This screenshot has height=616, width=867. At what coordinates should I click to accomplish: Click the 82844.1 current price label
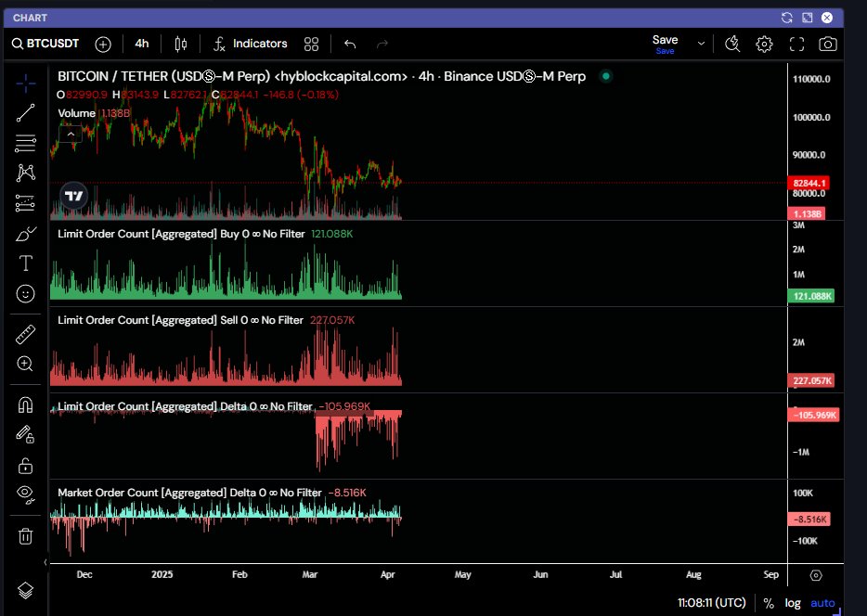point(809,183)
